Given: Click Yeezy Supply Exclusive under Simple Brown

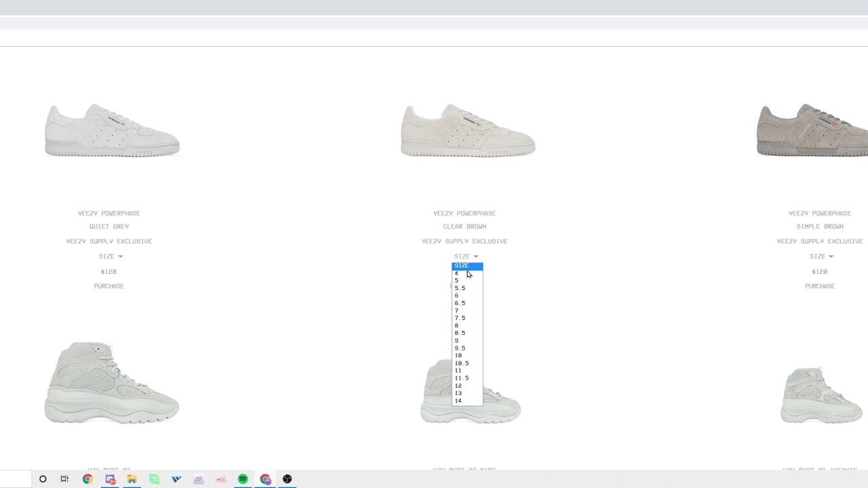Looking at the screenshot, I should (820, 241).
